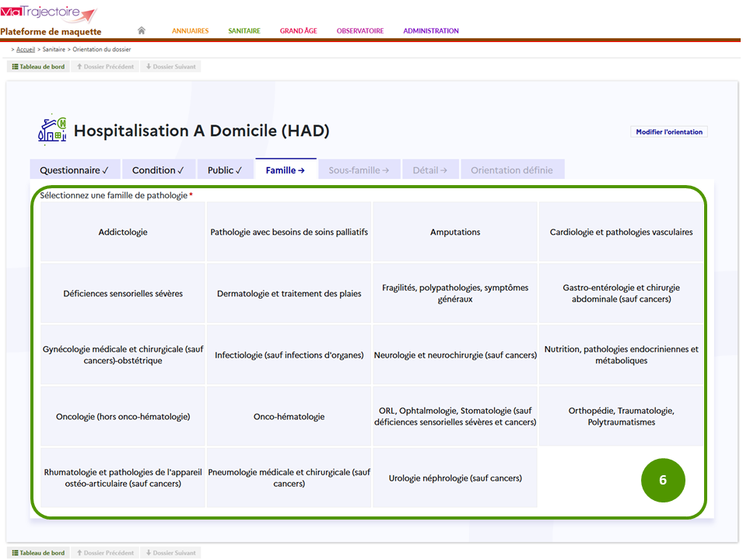Click Sélectionnez une famille de pathologie label
Screen dimensions: 743x560
point(114,195)
